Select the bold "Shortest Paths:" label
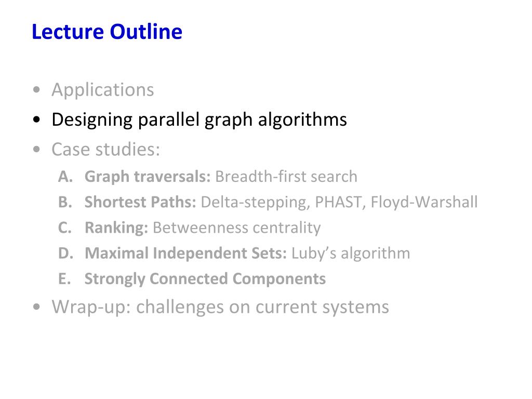Viewport: 532px width, 399px height. [x=140, y=202]
